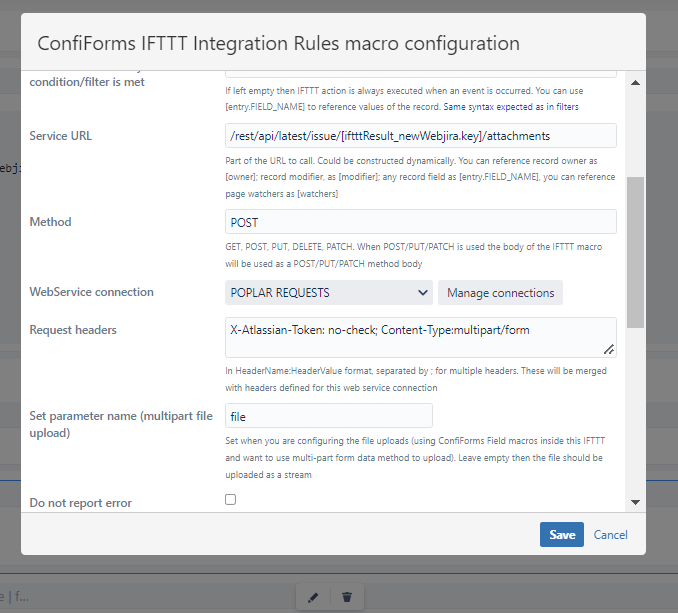Open the WebService connection dropdown
The width and height of the screenshot is (678, 613).
pos(328,292)
